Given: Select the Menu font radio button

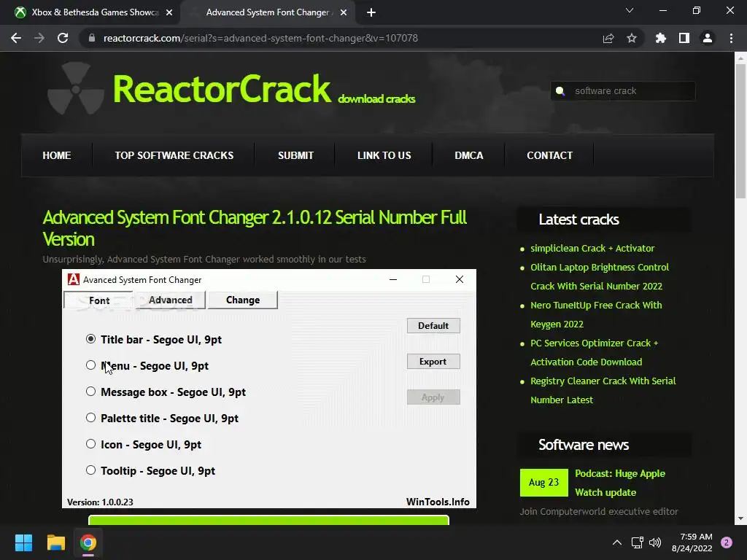Looking at the screenshot, I should tap(90, 365).
